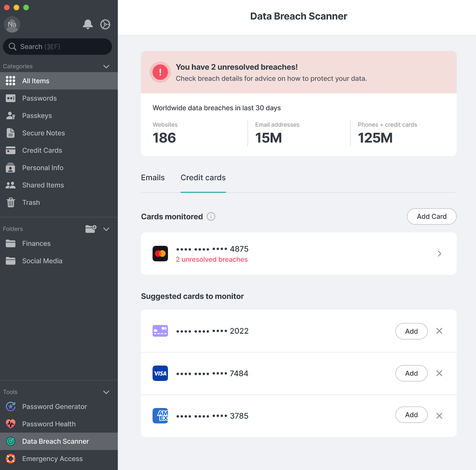This screenshot has height=470, width=476.
Task: Create a new folder
Action: [x=91, y=229]
